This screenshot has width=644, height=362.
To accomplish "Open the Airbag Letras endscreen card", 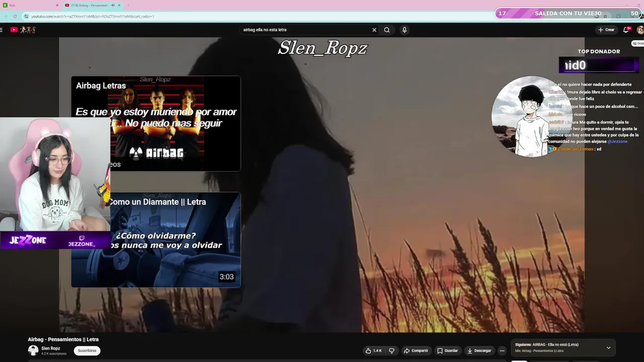I will 156,124.
